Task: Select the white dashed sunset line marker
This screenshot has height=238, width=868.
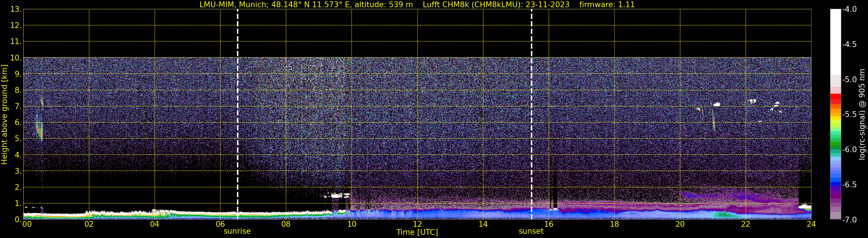Action: [531, 114]
